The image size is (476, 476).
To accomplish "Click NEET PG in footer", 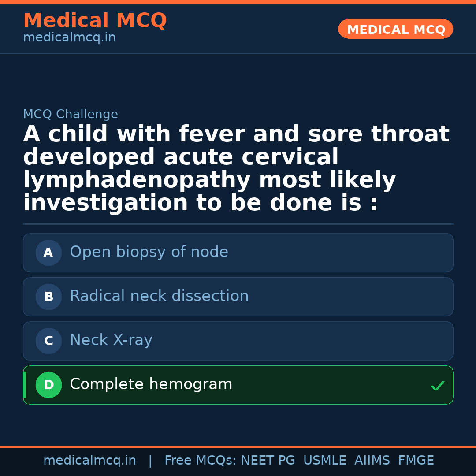I will pyautogui.click(x=268, y=460).
